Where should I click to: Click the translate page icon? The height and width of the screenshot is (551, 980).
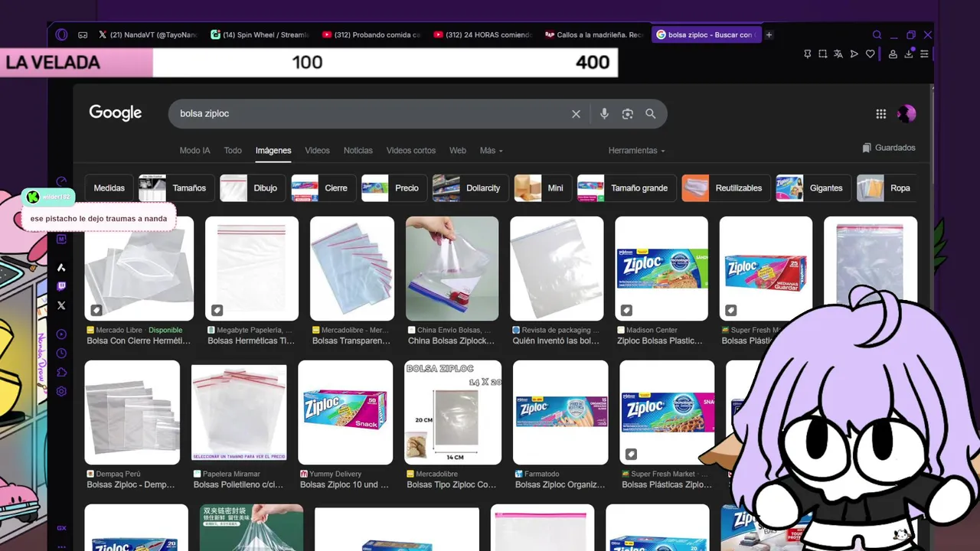click(838, 54)
